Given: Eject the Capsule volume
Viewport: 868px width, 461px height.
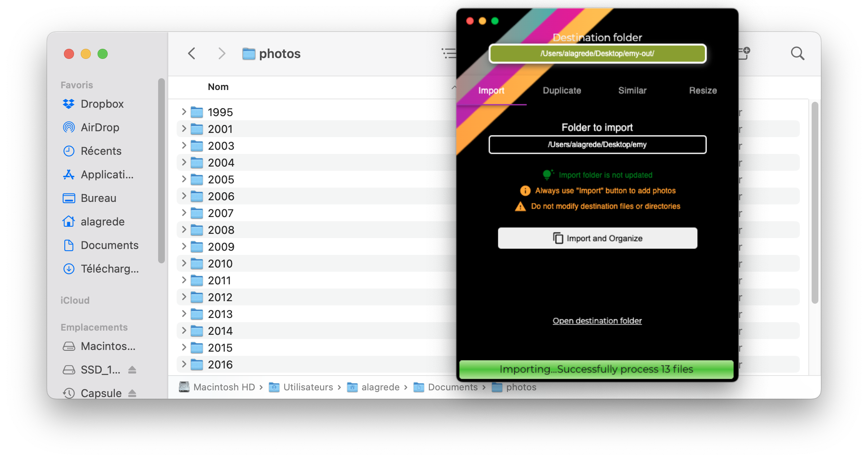Looking at the screenshot, I should point(132,393).
